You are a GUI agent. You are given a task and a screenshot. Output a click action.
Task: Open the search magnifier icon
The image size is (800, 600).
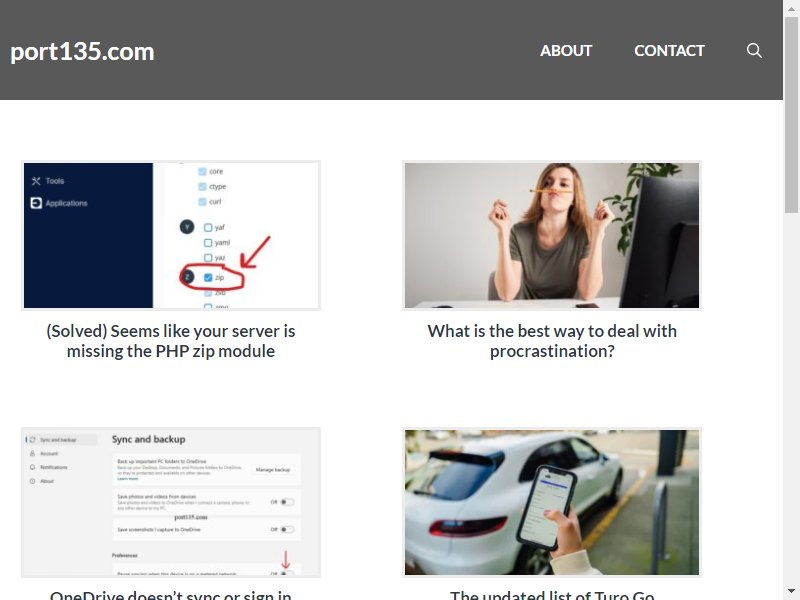coord(754,51)
